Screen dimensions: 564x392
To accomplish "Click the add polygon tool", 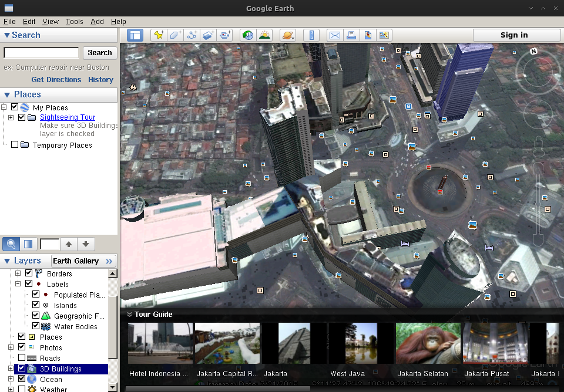I will coord(176,35).
